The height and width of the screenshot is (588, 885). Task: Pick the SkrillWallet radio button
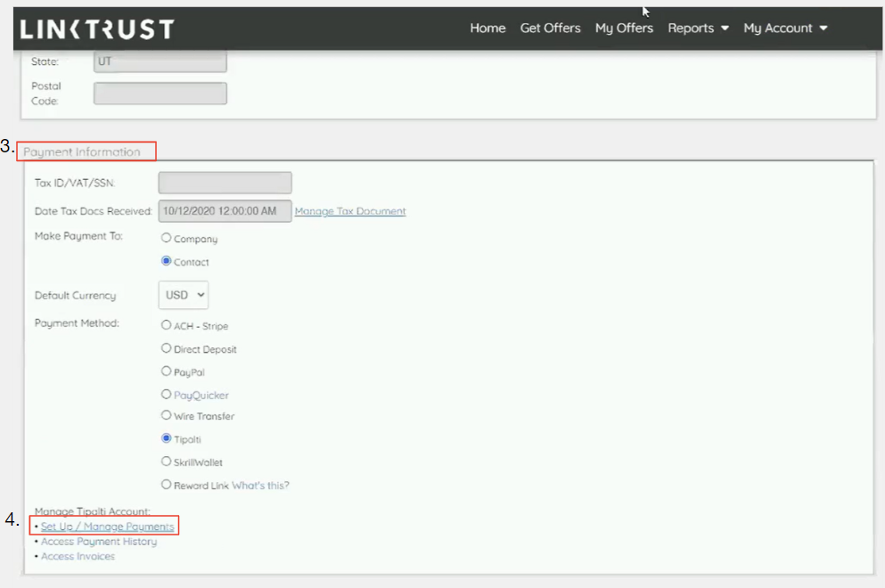coord(166,461)
